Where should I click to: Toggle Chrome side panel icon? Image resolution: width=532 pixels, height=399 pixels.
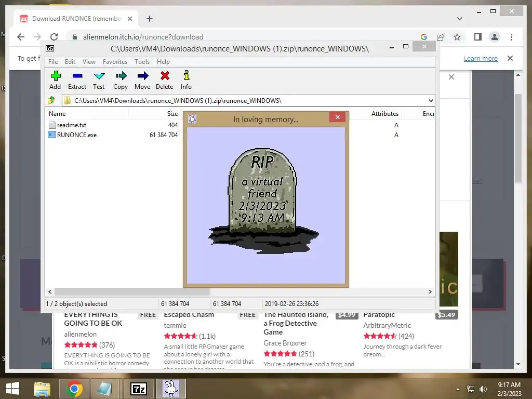(x=478, y=37)
